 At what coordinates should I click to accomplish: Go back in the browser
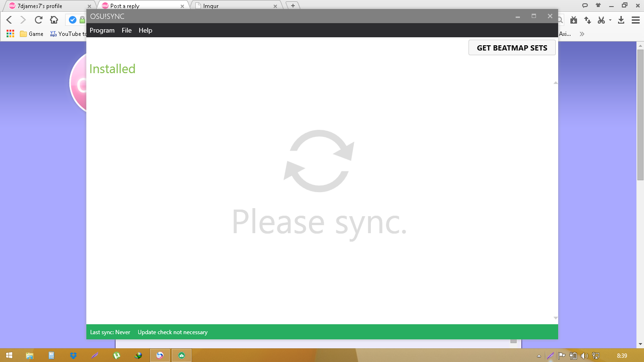[x=9, y=20]
